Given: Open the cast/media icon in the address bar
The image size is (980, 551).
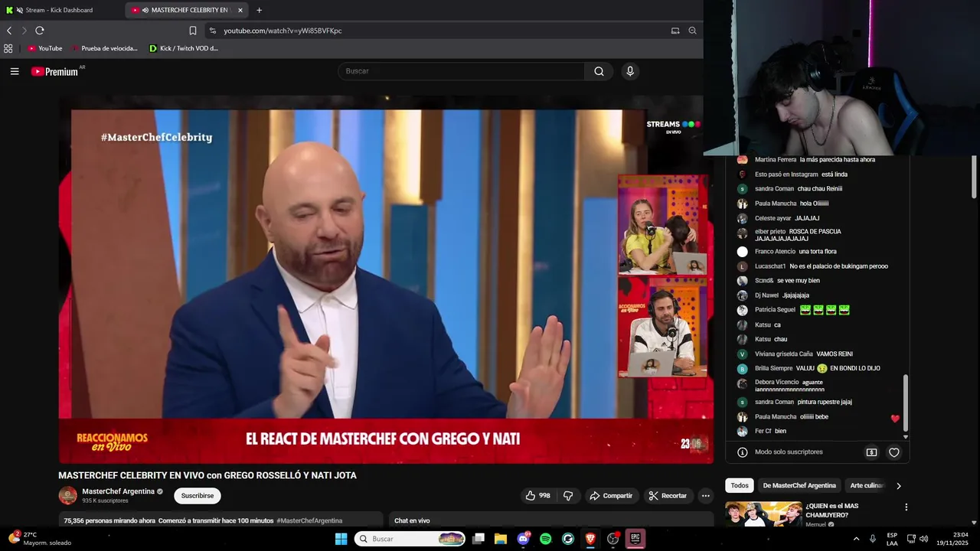Looking at the screenshot, I should pos(675,31).
